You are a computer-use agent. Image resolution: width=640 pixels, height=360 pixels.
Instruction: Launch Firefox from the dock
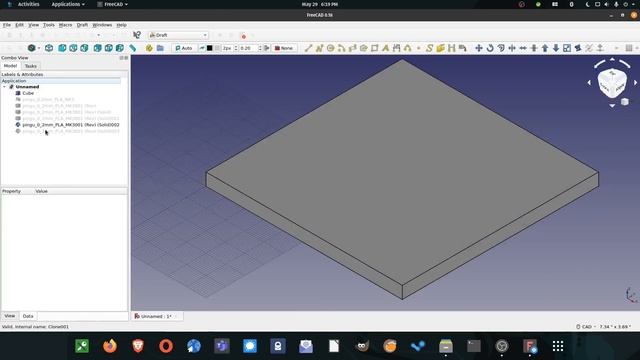click(x=110, y=346)
